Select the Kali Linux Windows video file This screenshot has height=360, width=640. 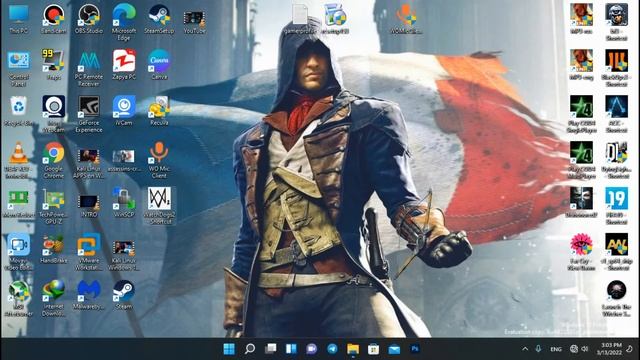[x=124, y=256]
